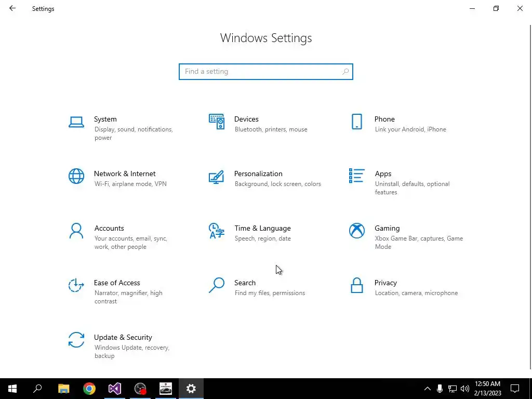Viewport: 532px width, 399px height.
Task: Click the Network & Internet heading
Action: (125, 174)
